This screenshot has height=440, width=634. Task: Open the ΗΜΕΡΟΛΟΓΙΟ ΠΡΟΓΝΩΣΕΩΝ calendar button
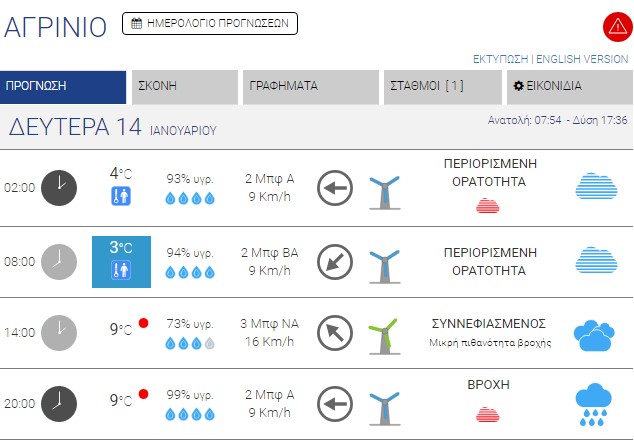pyautogui.click(x=210, y=23)
